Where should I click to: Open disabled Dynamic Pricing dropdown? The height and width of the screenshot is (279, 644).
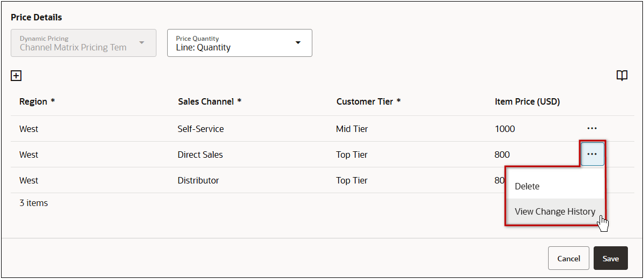(84, 43)
